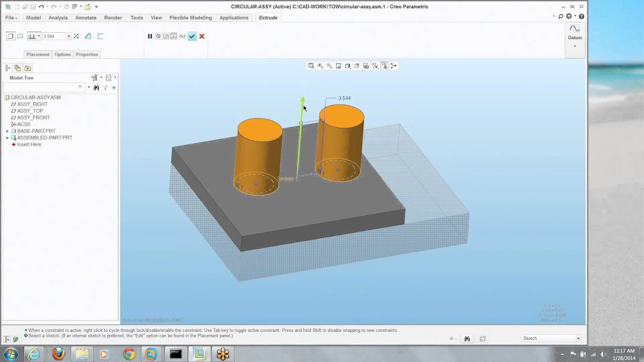Open quick access toolbar customize arrow
Screen dimensions: 644x362
pos(96,7)
